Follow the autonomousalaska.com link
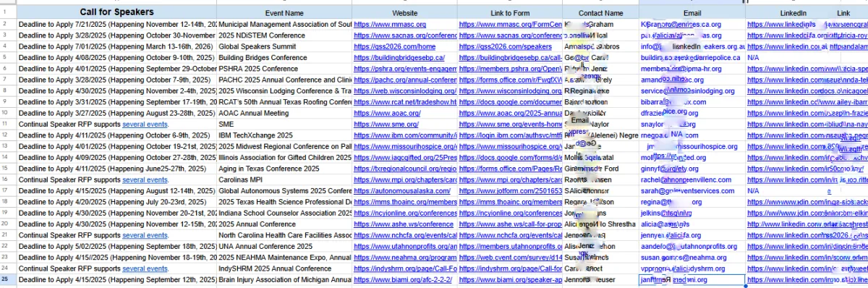 401,190
